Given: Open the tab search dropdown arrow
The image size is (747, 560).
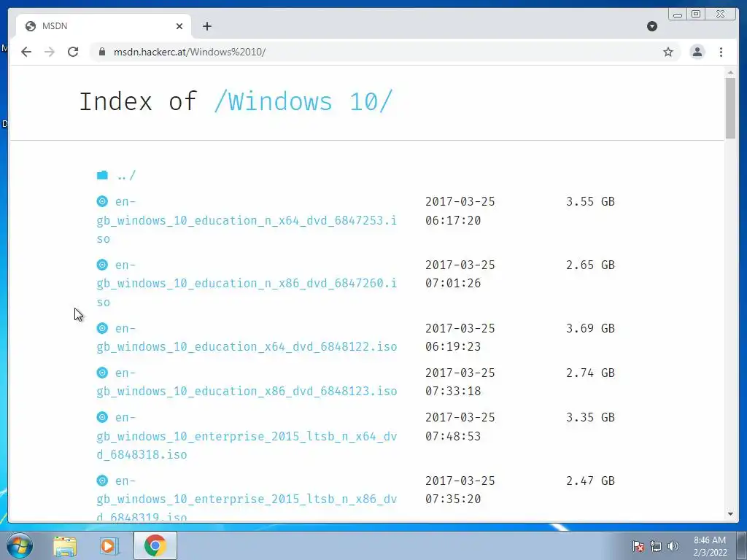Looking at the screenshot, I should [652, 26].
